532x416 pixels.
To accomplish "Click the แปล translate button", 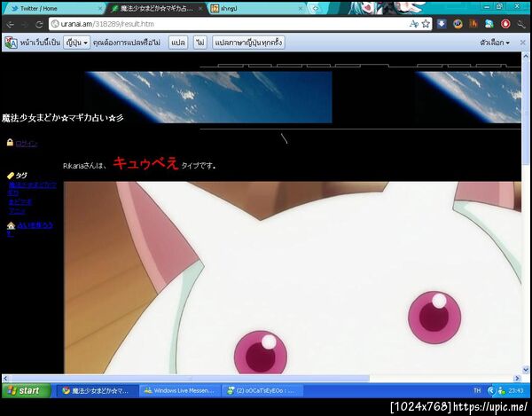I will pyautogui.click(x=178, y=43).
